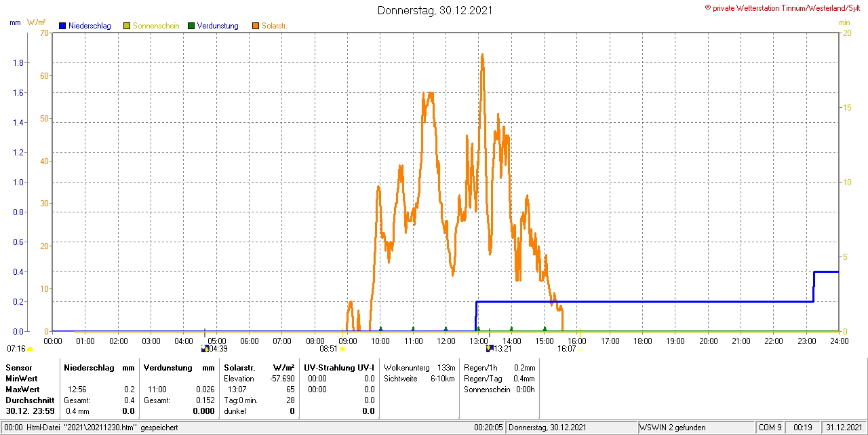This screenshot has height=435, width=868.
Task: Click the 00:19 status bar entry
Action: tap(803, 428)
